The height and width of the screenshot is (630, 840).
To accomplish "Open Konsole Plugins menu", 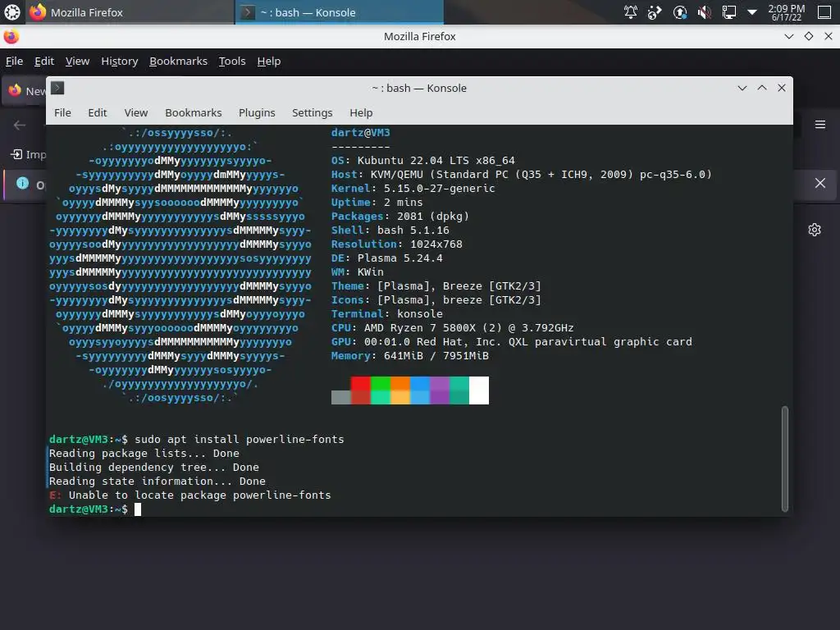I will click(257, 113).
